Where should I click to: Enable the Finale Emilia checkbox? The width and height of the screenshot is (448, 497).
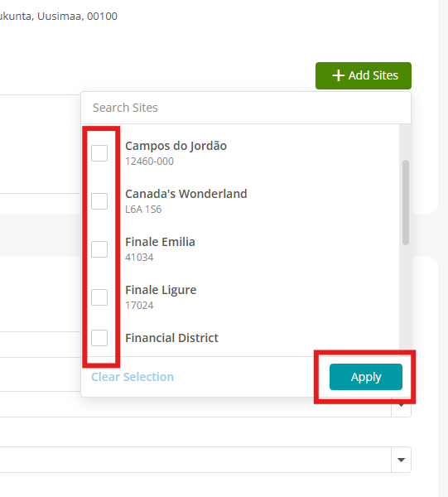click(x=99, y=249)
